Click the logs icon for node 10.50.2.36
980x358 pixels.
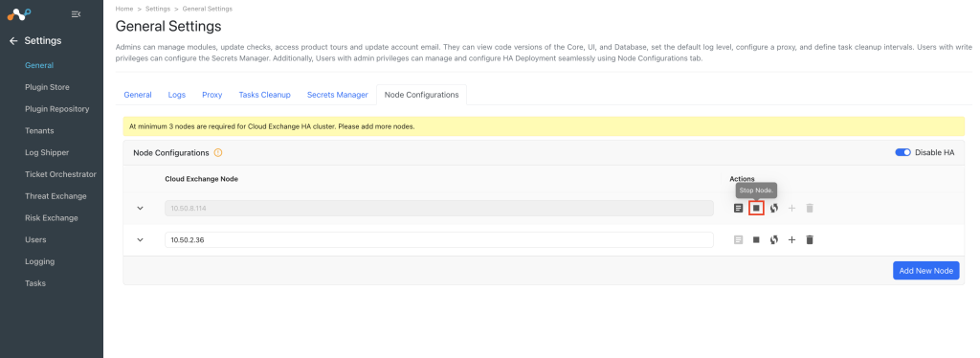(738, 239)
